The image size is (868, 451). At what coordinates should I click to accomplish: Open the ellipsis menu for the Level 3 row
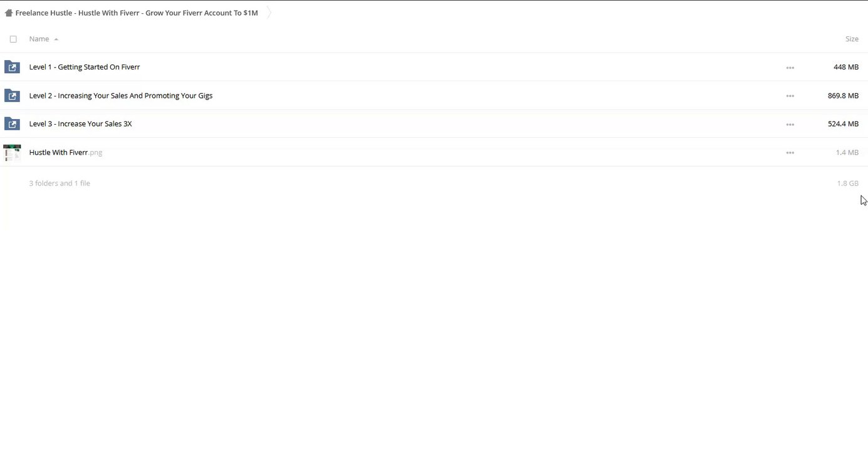790,125
